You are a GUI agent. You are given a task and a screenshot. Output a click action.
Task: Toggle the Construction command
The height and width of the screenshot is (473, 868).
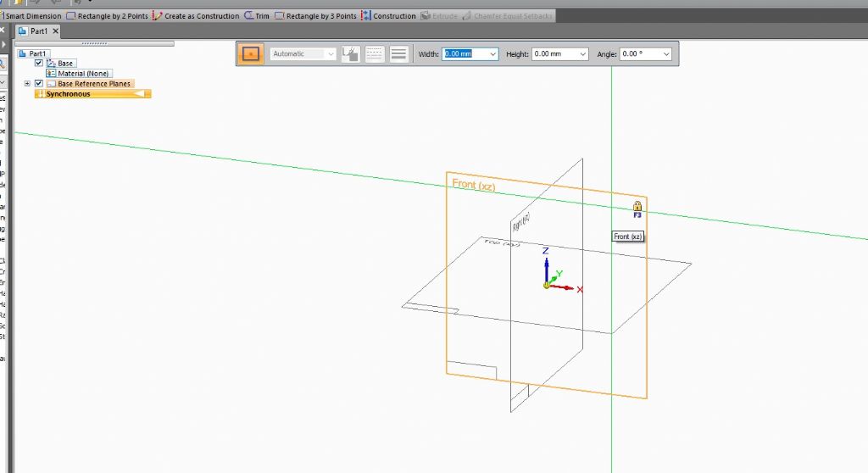388,16
